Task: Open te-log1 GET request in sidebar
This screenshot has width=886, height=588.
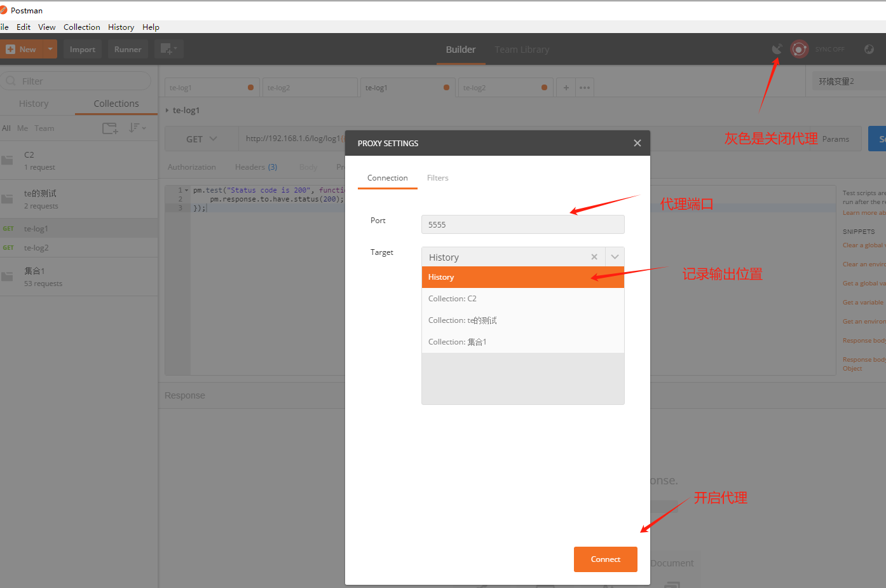Action: [x=79, y=228]
